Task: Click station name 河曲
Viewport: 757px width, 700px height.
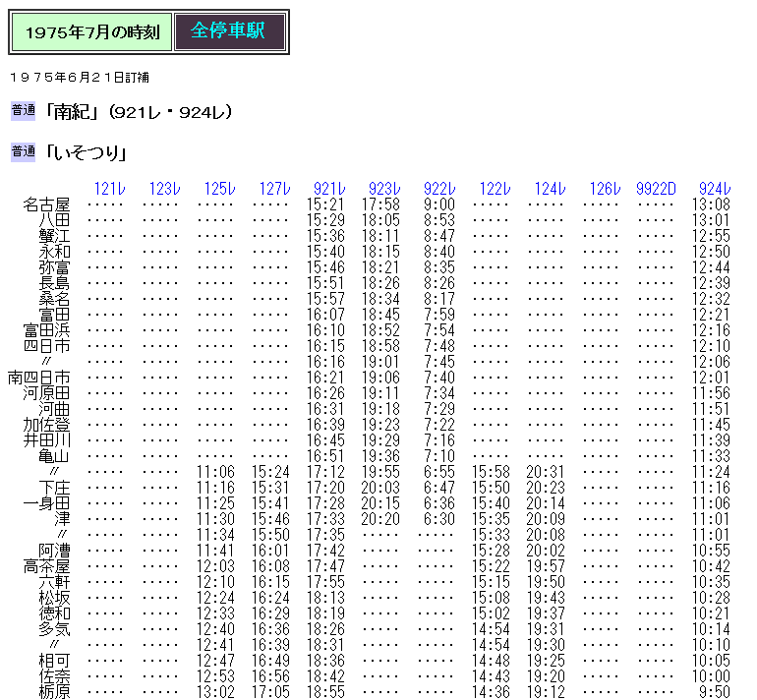Action: (54, 409)
